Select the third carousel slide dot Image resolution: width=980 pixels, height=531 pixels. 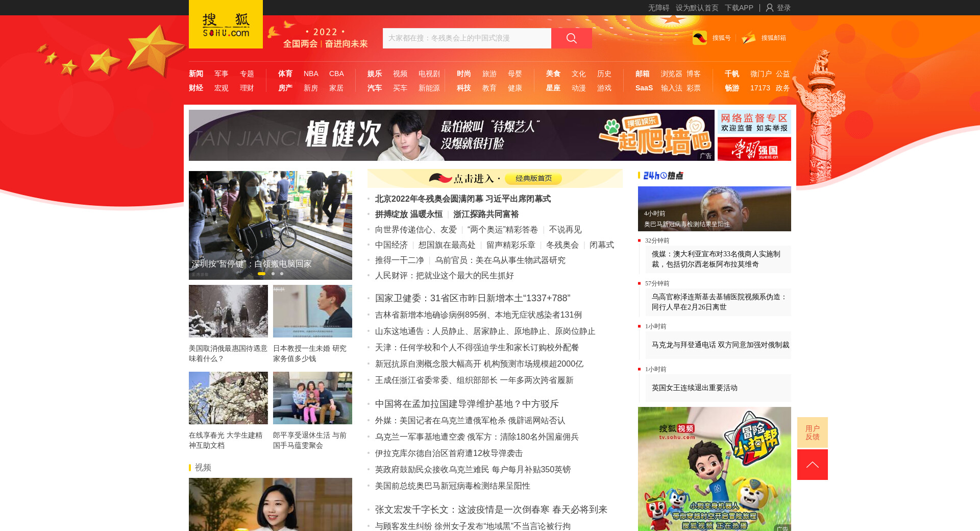[282, 274]
